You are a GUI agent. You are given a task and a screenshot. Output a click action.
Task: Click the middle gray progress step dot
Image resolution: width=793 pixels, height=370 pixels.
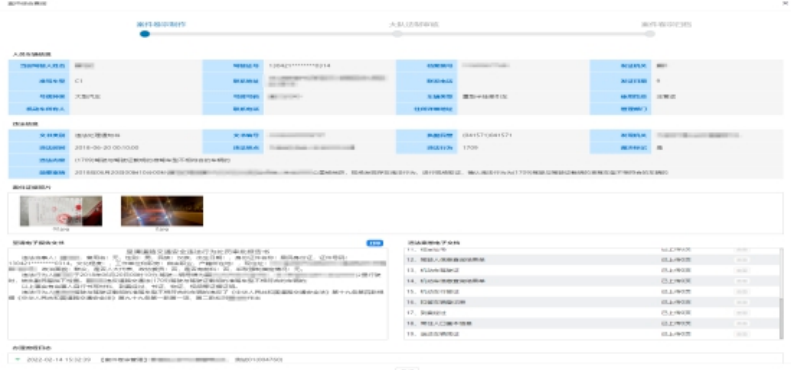tap(398, 34)
